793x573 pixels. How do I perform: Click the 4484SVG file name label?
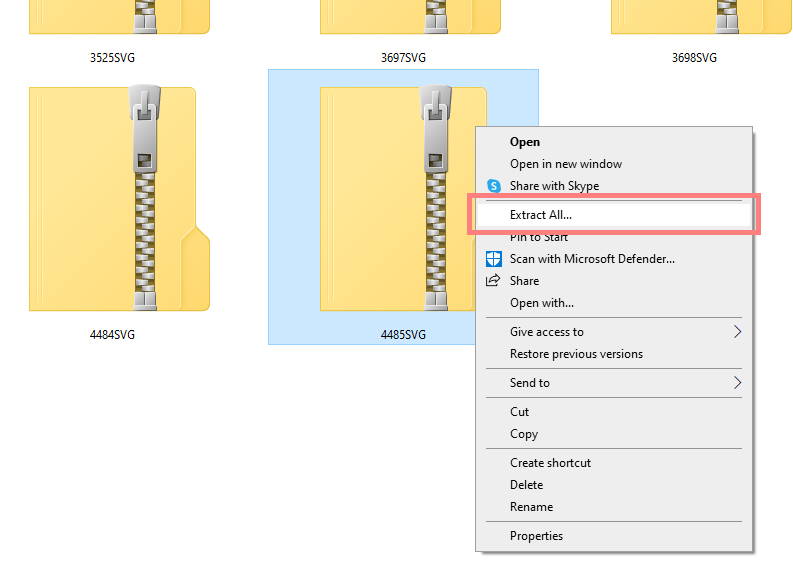coord(112,335)
